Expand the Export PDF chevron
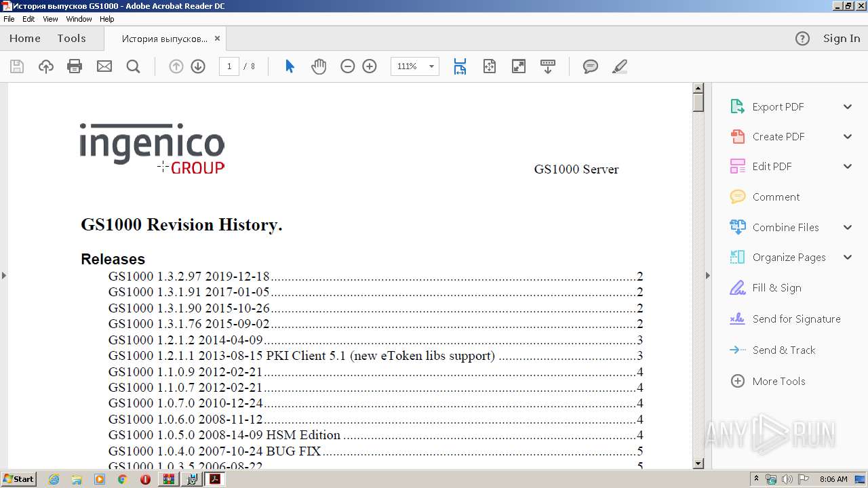Image resolution: width=868 pixels, height=488 pixels. click(x=848, y=106)
